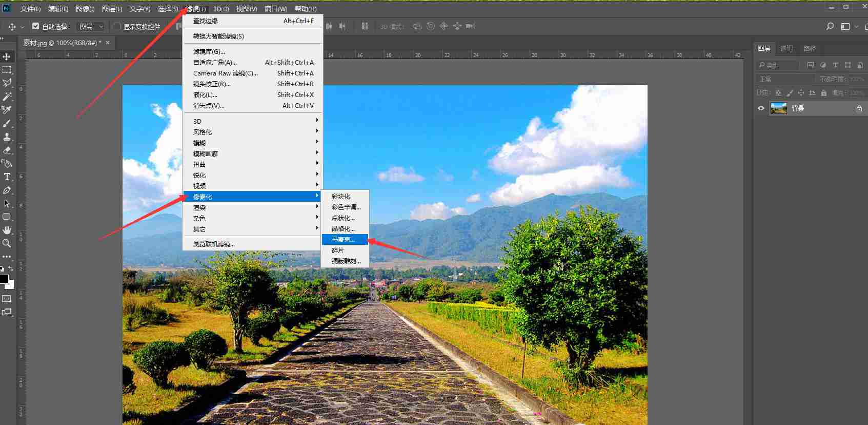Select the Brush tool
The width and height of the screenshot is (868, 425).
7,123
